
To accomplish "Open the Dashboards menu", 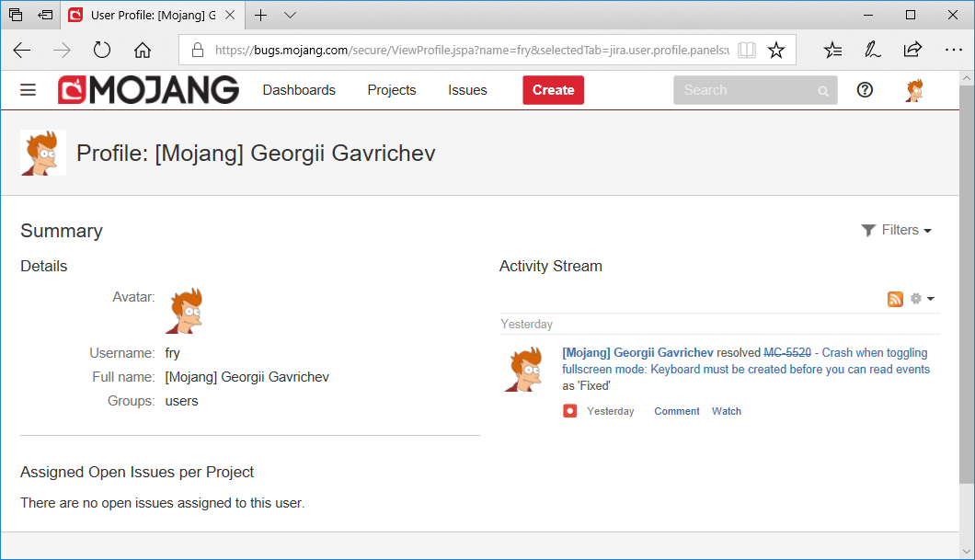I will point(299,90).
